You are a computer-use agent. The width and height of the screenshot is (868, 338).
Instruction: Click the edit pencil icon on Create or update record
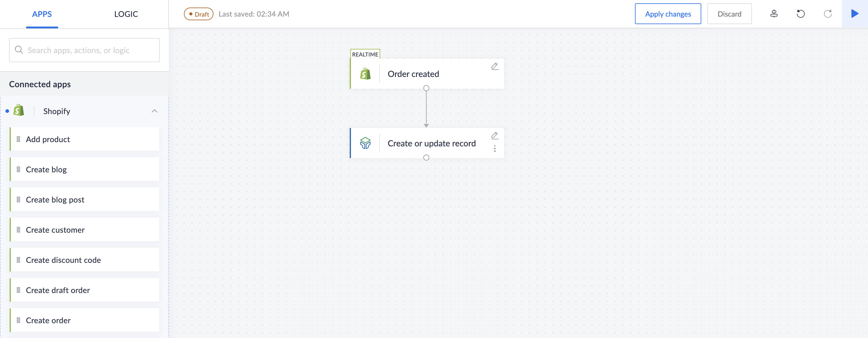(494, 136)
